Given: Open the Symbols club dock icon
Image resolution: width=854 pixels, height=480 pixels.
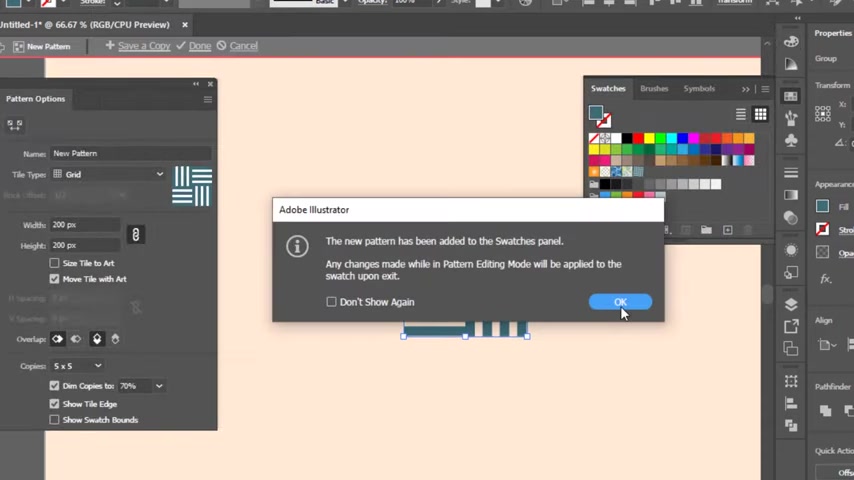Looking at the screenshot, I should pyautogui.click(x=791, y=141).
